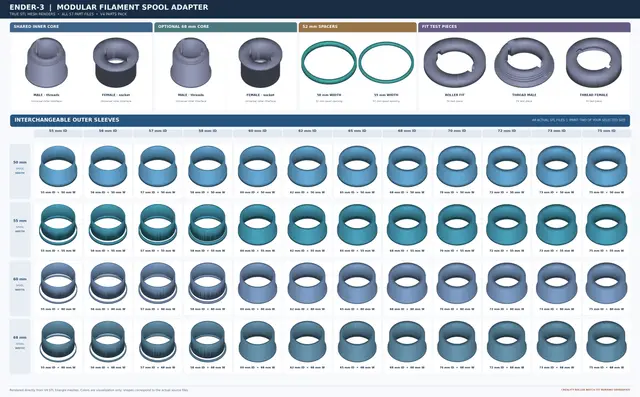The width and height of the screenshot is (640, 397).
Task: Click the 55 mm spool width row label
Action: (20, 230)
